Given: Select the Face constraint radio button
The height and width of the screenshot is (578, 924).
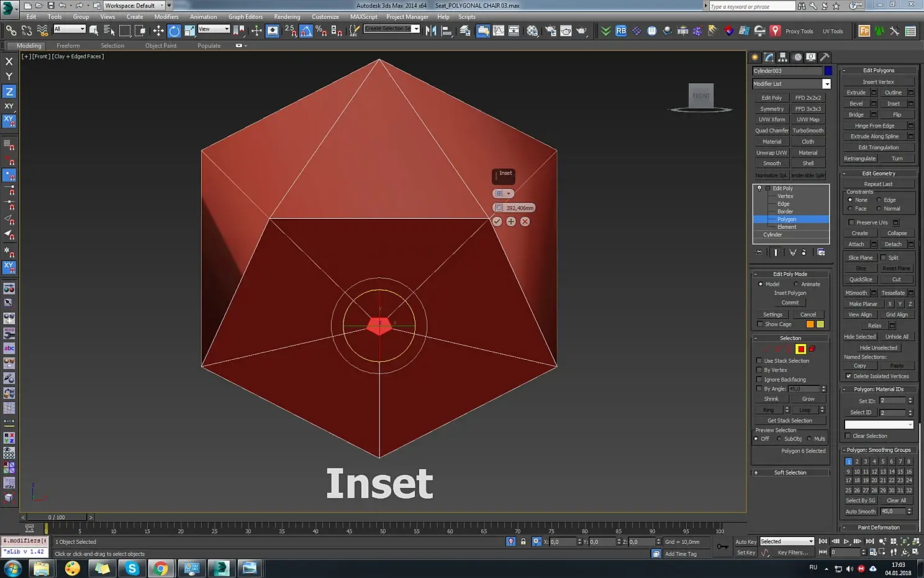Looking at the screenshot, I should click(850, 209).
